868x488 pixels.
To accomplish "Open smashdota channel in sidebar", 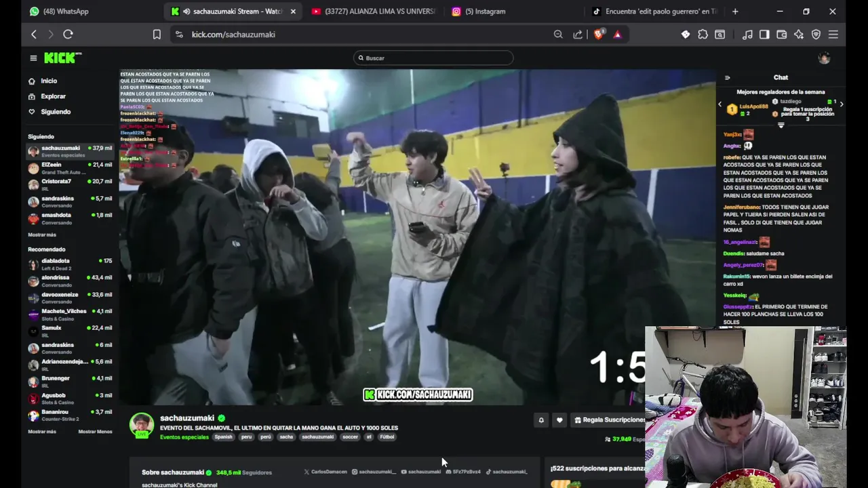I will [x=70, y=218].
